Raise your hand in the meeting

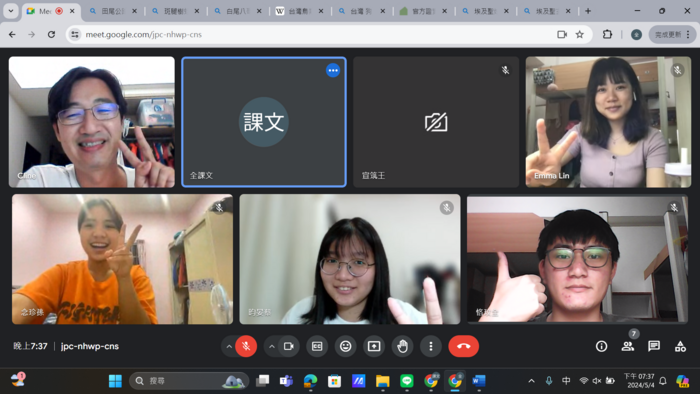coord(402,346)
